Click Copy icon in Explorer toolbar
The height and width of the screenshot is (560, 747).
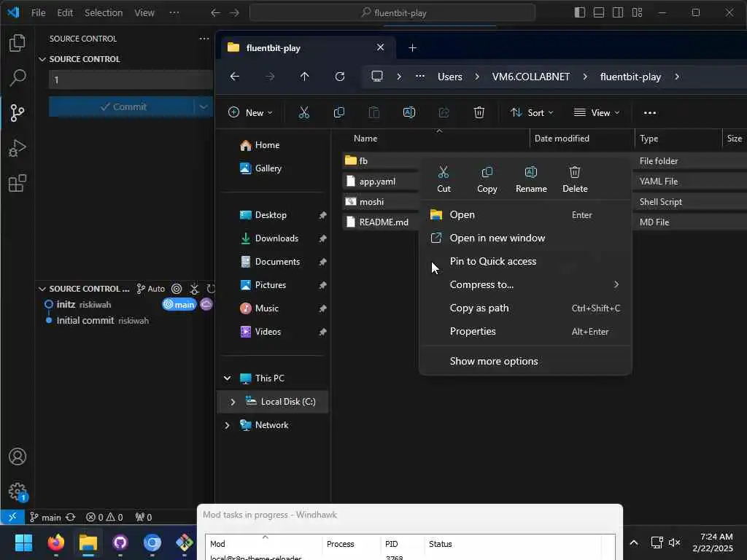(x=339, y=113)
